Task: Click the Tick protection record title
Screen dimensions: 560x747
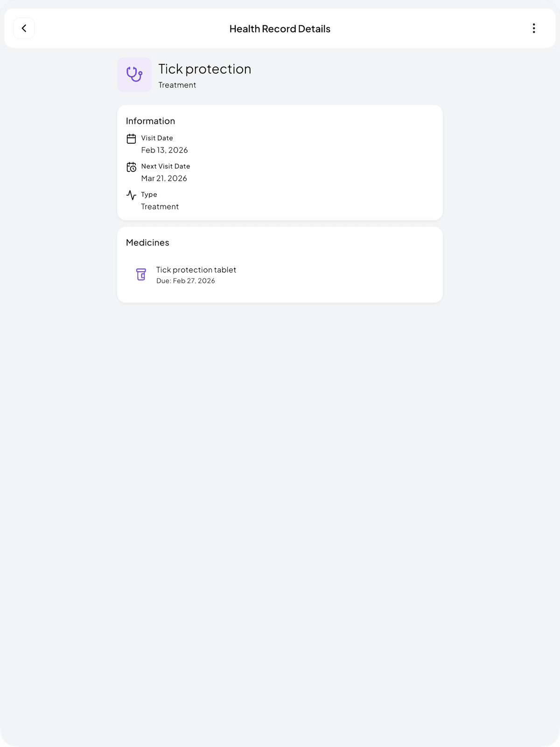Action: pos(205,69)
